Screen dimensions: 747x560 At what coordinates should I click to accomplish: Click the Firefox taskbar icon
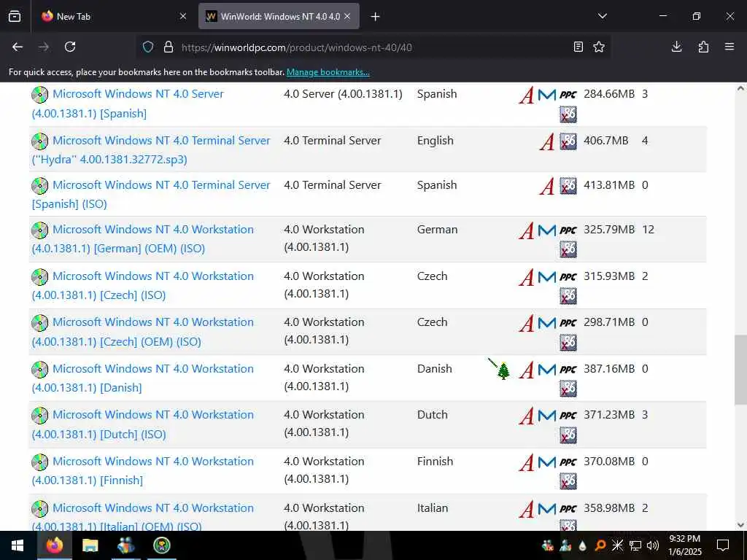(54, 545)
